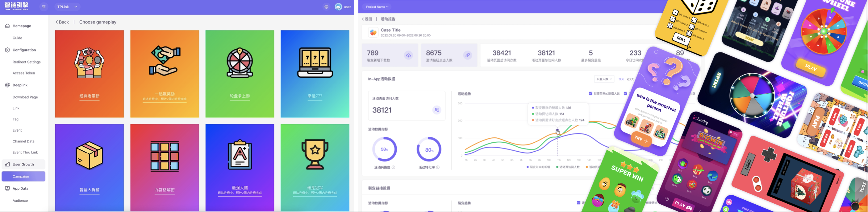This screenshot has width=868, height=212.
Task: Click the box icon of 盲盒大拆箱
Action: [x=89, y=156]
